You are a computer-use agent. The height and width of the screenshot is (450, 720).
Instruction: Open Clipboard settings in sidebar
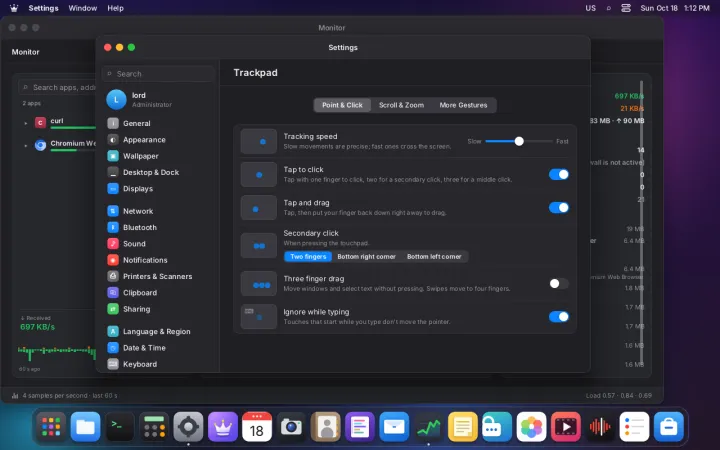coord(158,292)
